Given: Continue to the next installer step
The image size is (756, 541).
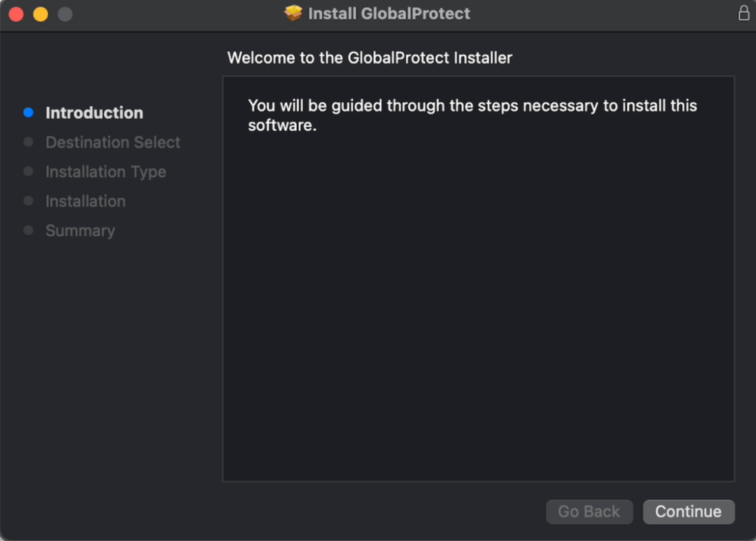Looking at the screenshot, I should (x=688, y=512).
